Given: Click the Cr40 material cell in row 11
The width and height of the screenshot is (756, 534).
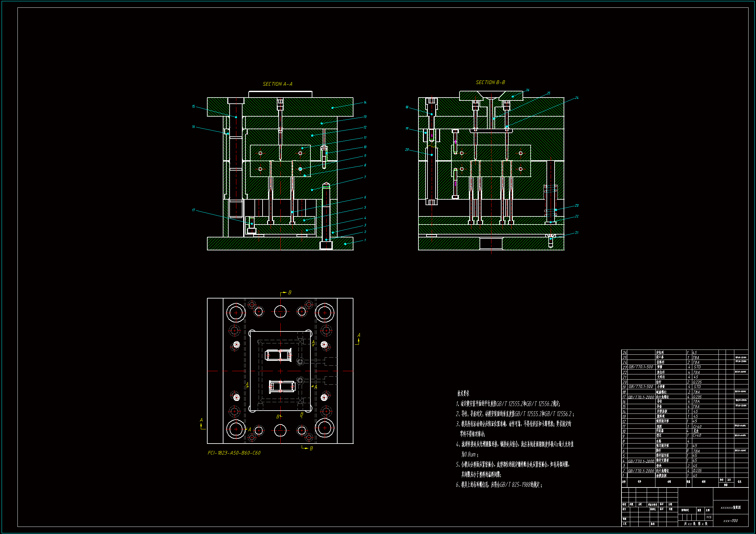Looking at the screenshot, I should point(697,426).
